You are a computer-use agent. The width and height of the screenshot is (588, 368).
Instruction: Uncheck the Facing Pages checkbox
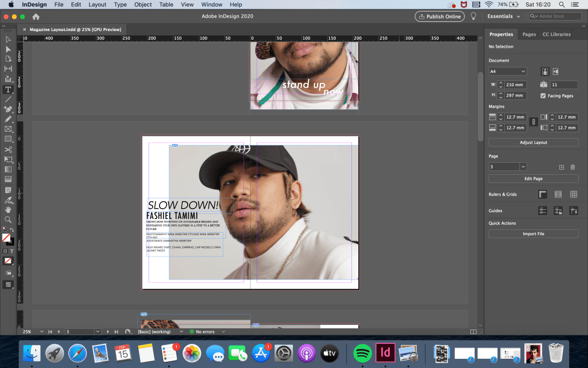(x=543, y=95)
